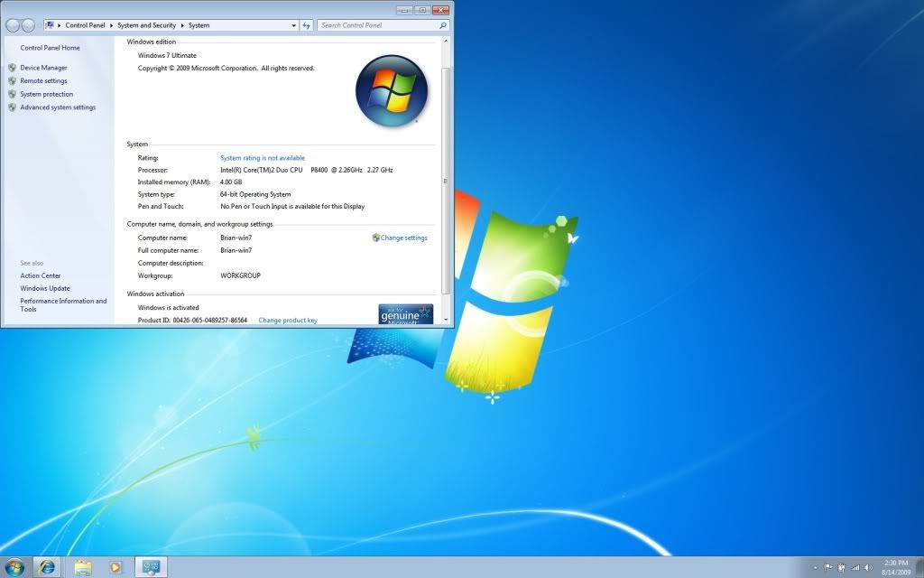Open Device Manager link
924x578 pixels.
43,68
